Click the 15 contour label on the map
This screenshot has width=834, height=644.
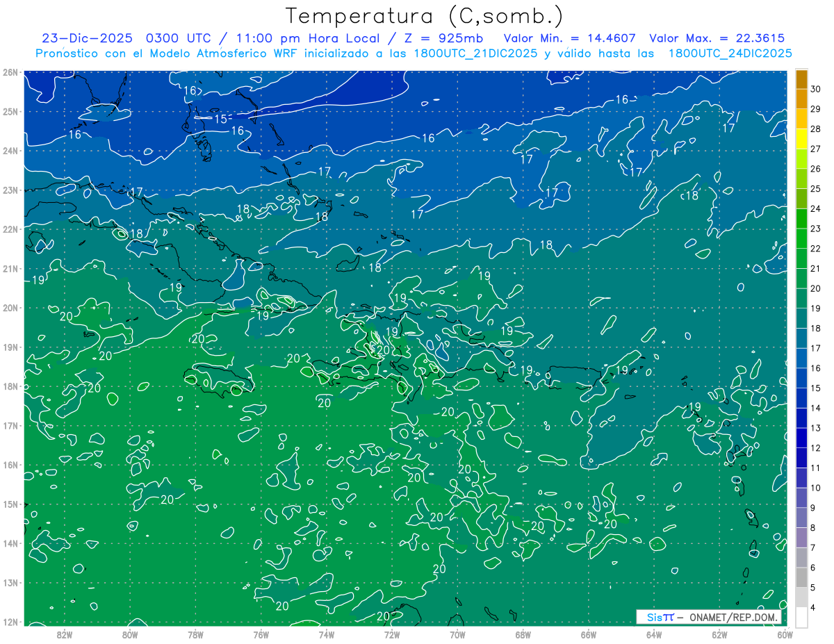pos(220,119)
